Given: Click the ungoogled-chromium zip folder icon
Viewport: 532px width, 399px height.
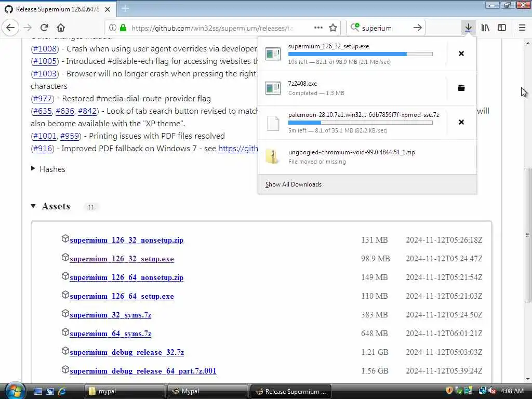Looking at the screenshot, I should pos(272,156).
